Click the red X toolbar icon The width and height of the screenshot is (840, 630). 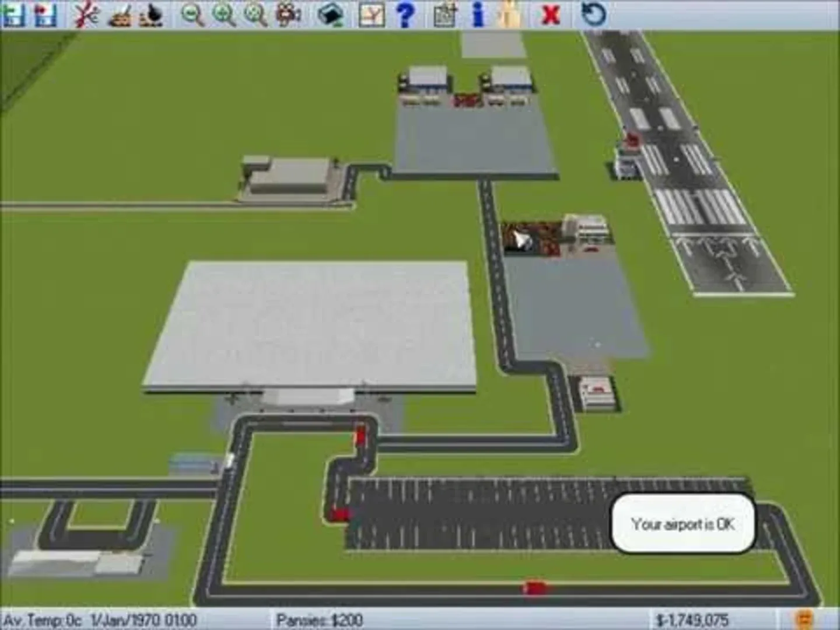click(x=550, y=15)
